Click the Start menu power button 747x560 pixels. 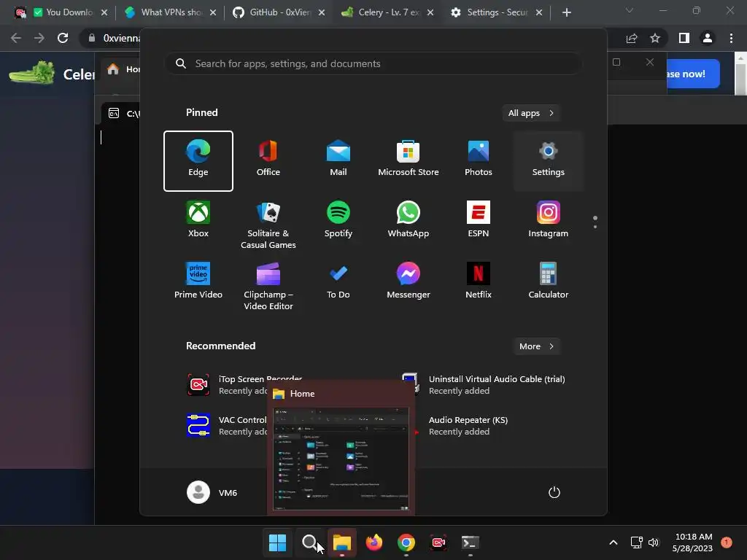pos(554,492)
